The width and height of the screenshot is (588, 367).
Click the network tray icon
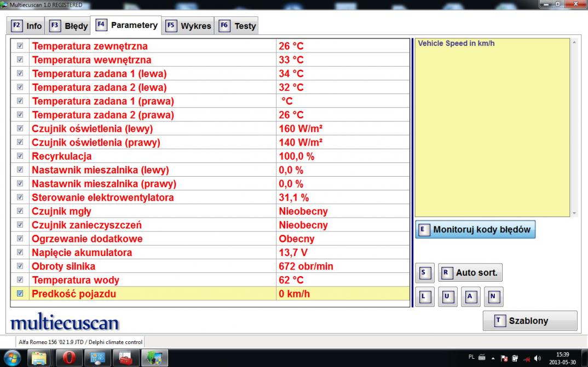(x=527, y=358)
